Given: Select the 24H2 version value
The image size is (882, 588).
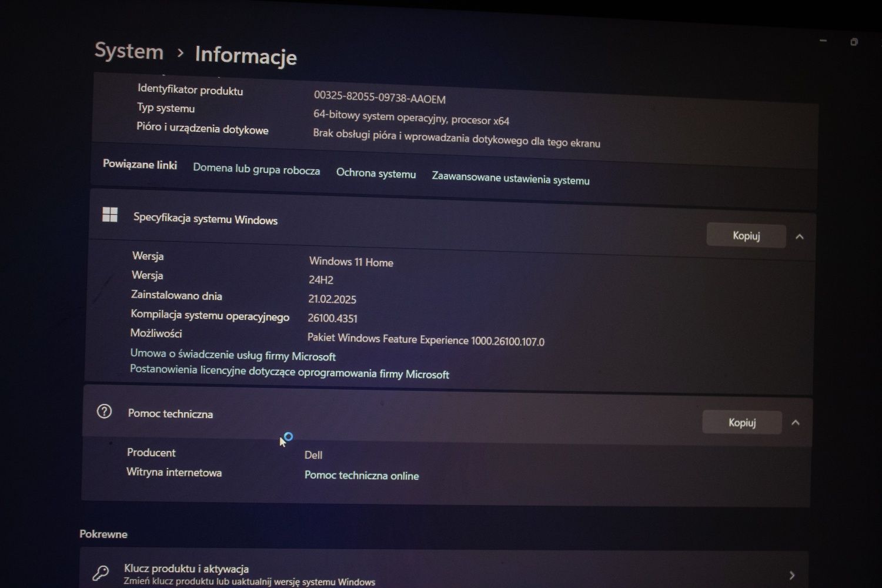Looking at the screenshot, I should pos(321,280).
